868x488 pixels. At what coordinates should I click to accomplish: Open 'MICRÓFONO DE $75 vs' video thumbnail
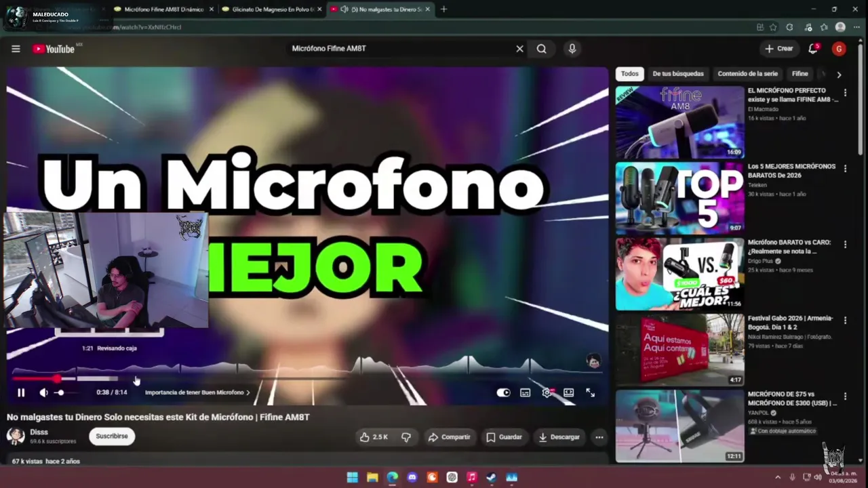pos(679,426)
